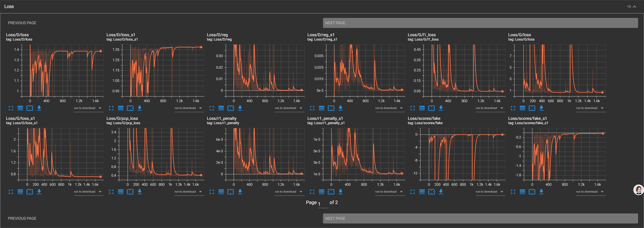Expand the Loss/D/loss chart to full size
644x228 pixels.
point(11,108)
